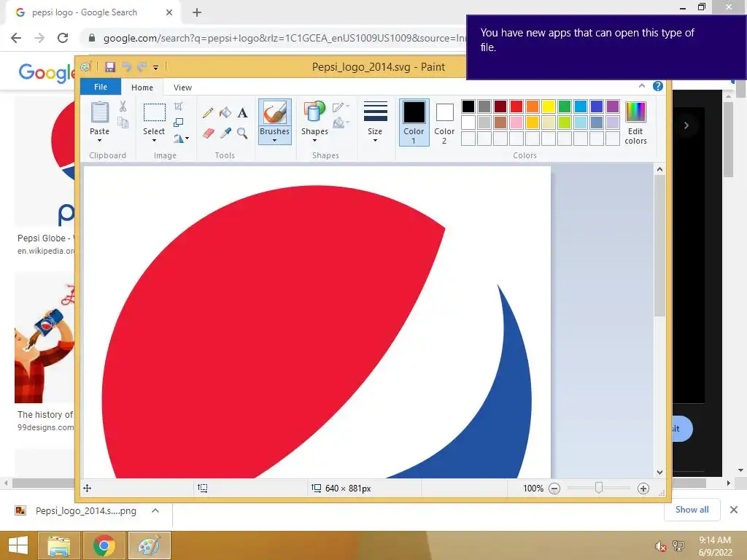Click the Undo arrow in title bar

tap(126, 67)
